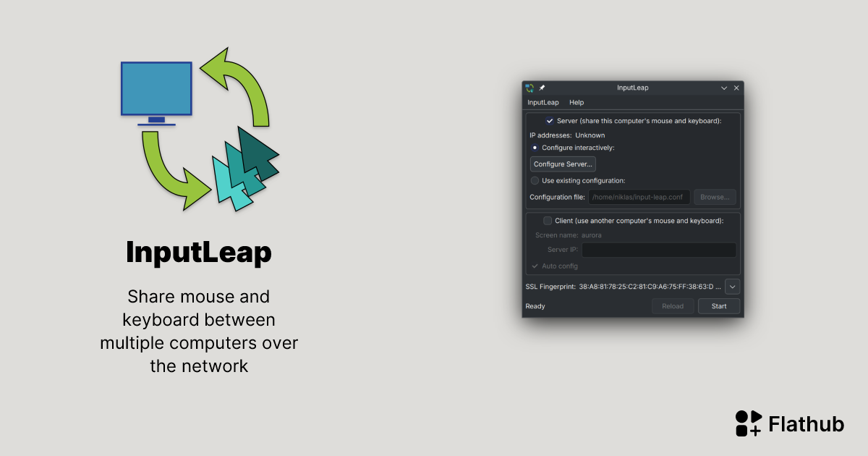Click the Reload button
868x456 pixels.
pyautogui.click(x=673, y=305)
